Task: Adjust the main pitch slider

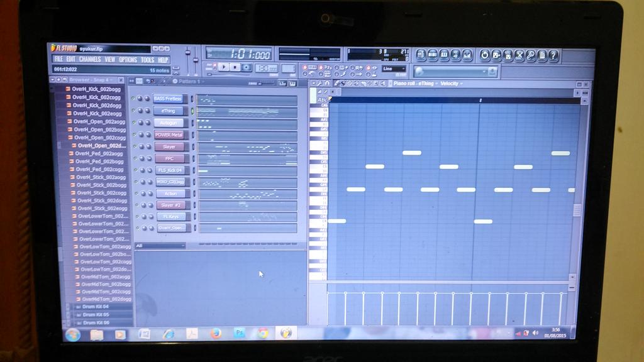Action: coord(196,60)
